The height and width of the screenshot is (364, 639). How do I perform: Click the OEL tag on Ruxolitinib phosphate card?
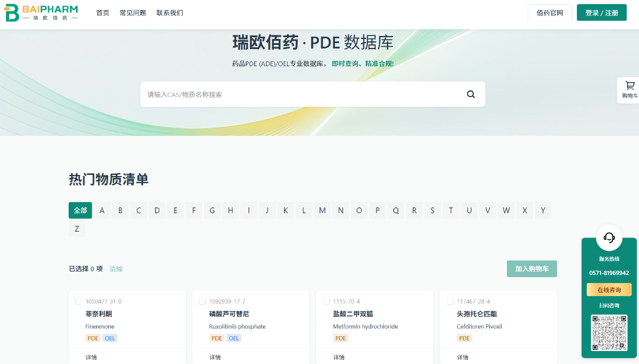coord(234,339)
